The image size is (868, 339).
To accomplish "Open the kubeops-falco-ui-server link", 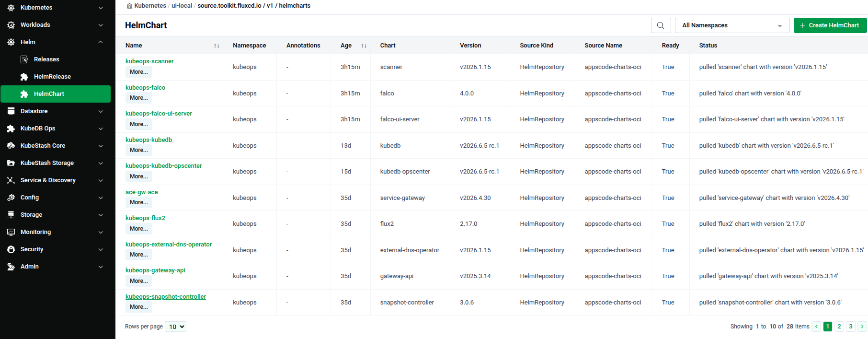I will point(159,114).
